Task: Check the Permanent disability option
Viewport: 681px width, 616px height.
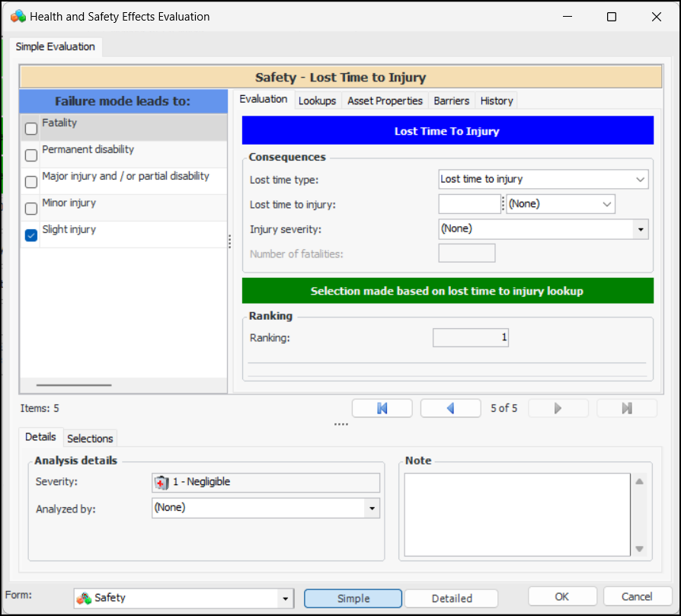Action: click(x=31, y=155)
